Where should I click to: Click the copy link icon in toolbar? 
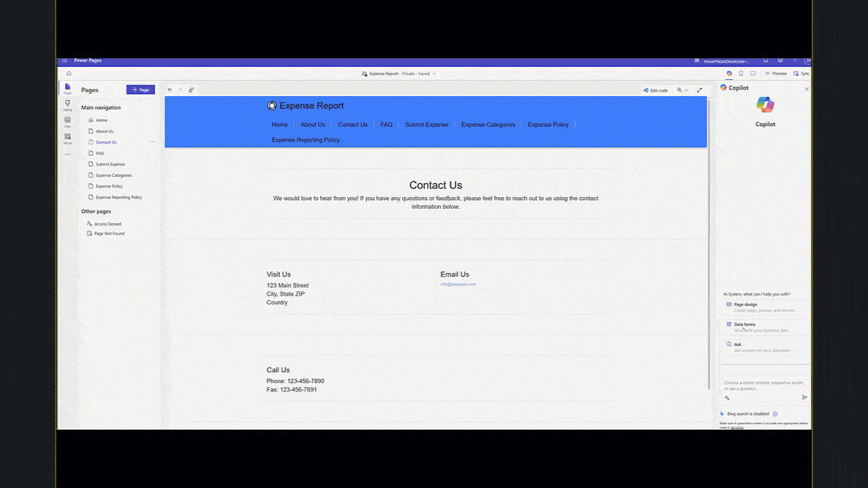[191, 90]
